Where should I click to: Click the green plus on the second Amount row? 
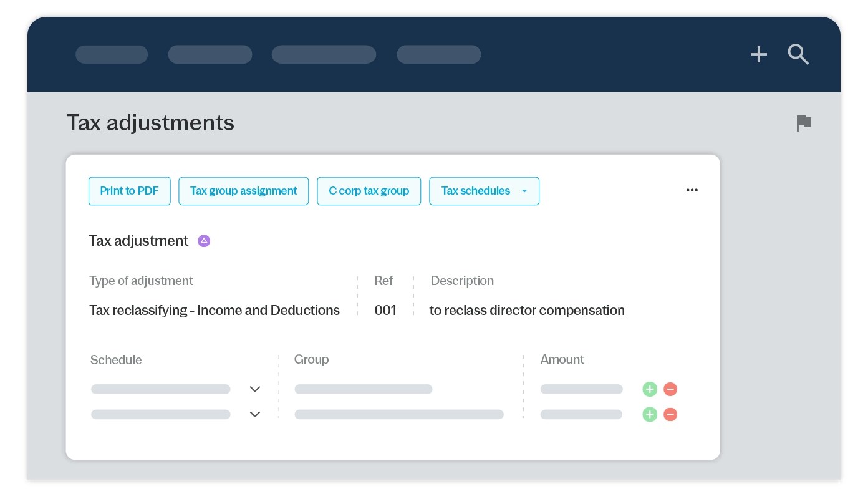pos(649,414)
